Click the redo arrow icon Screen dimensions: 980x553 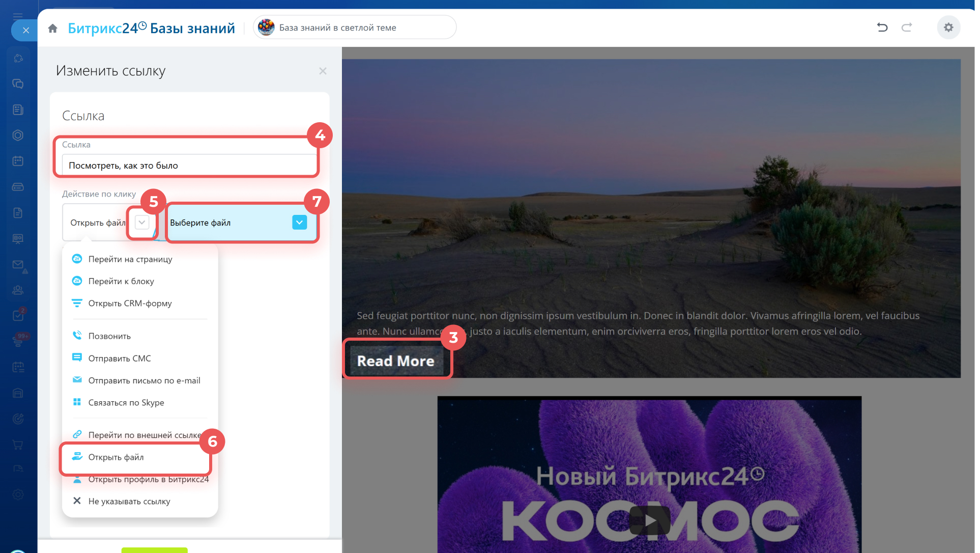907,27
